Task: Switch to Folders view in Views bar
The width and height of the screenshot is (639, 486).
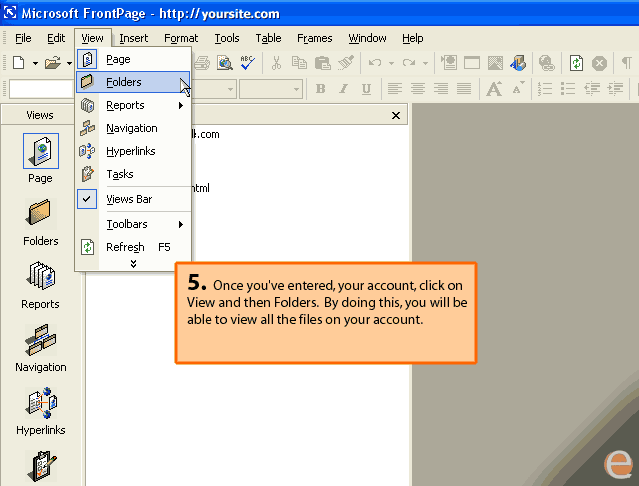Action: point(40,218)
